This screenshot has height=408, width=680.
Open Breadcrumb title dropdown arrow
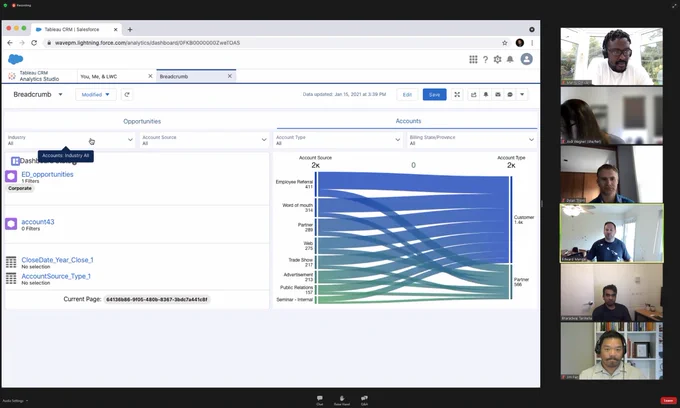(60, 95)
